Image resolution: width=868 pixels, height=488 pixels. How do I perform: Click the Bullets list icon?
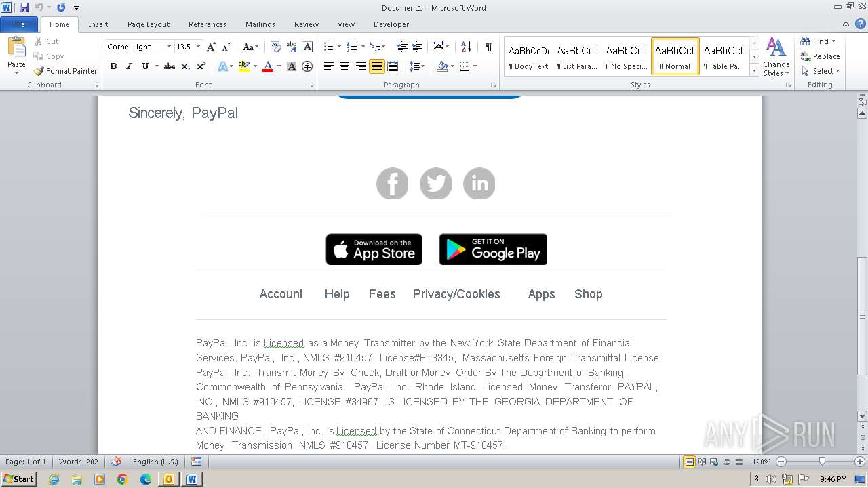click(328, 47)
